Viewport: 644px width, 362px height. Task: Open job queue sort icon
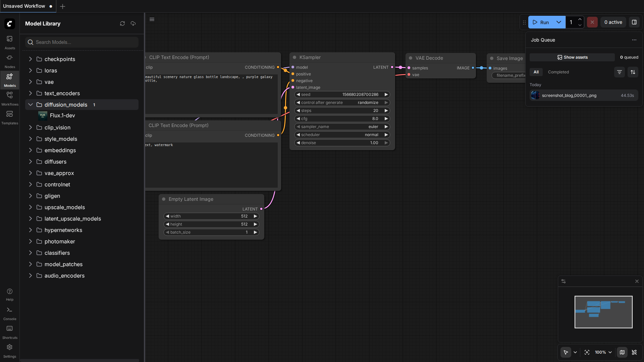tap(633, 72)
